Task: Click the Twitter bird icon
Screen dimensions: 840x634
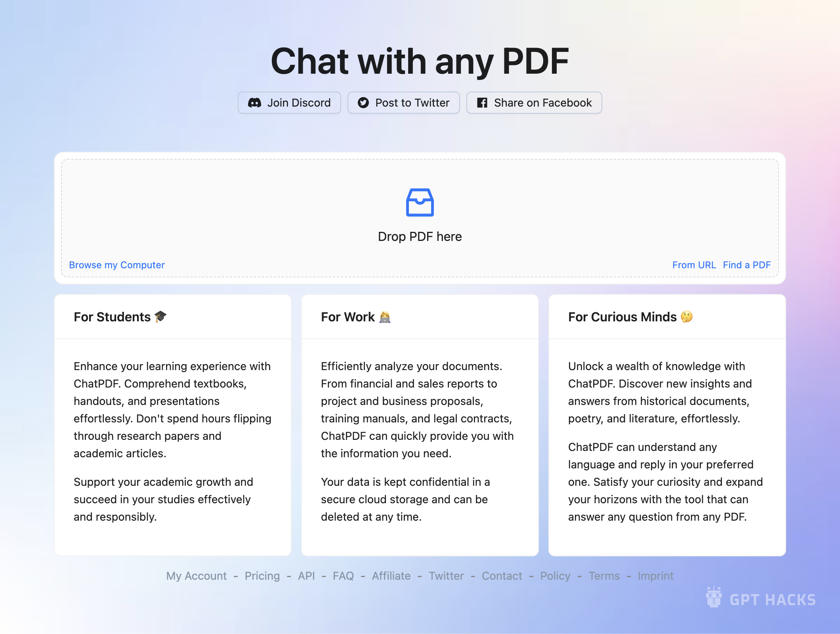Action: 363,103
